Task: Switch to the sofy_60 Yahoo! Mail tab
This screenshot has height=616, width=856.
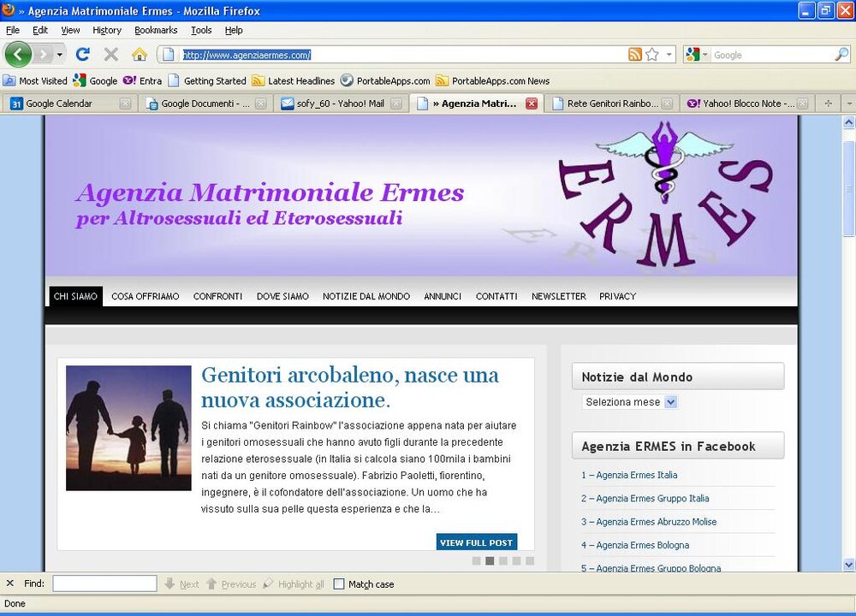Action: click(x=340, y=104)
